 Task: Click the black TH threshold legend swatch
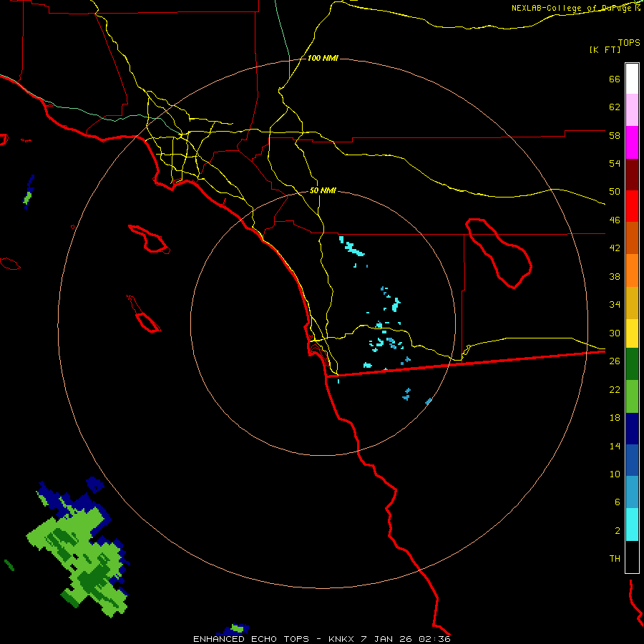pyautogui.click(x=632, y=557)
